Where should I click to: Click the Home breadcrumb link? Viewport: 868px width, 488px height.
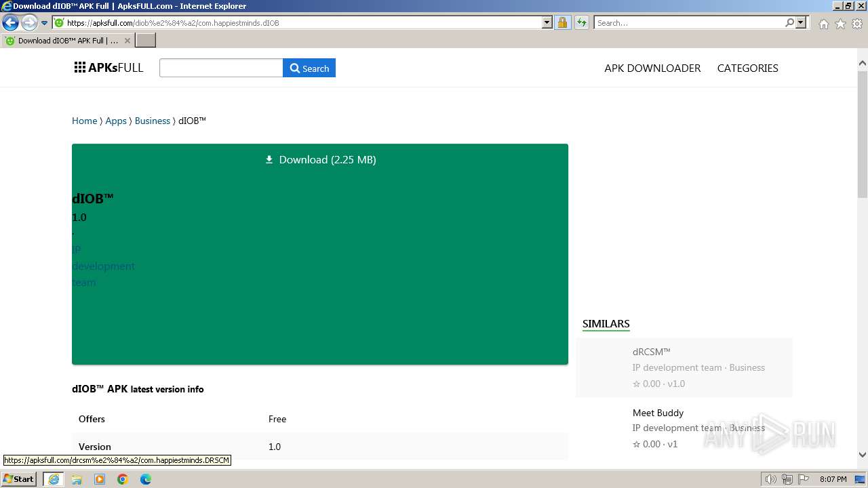point(84,121)
